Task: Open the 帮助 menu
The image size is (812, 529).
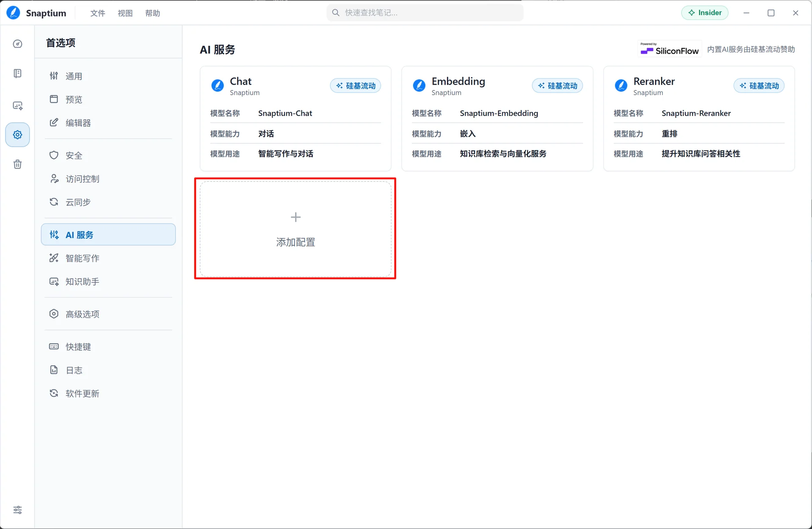Action: click(153, 13)
